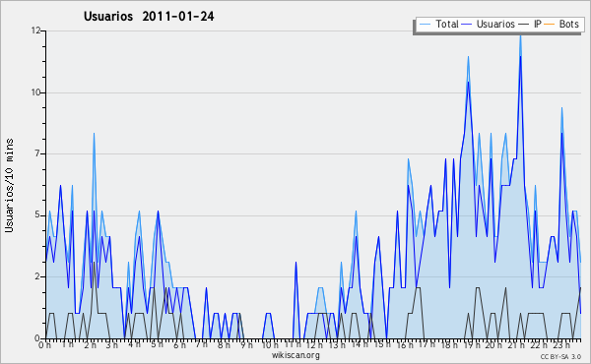Click the y-axis value '5'
Screen dimensions: 591x364
[x=37, y=214]
